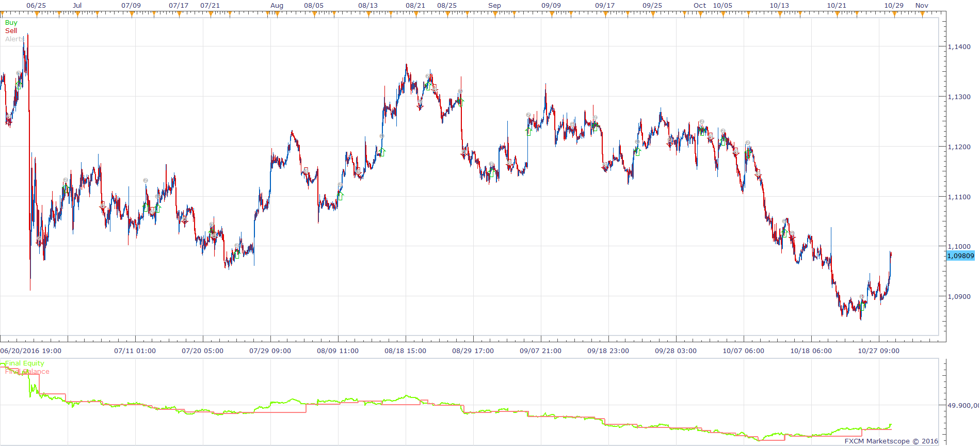980x446 pixels.
Task: Click the 08/25 date label on top axis
Action: [x=447, y=6]
